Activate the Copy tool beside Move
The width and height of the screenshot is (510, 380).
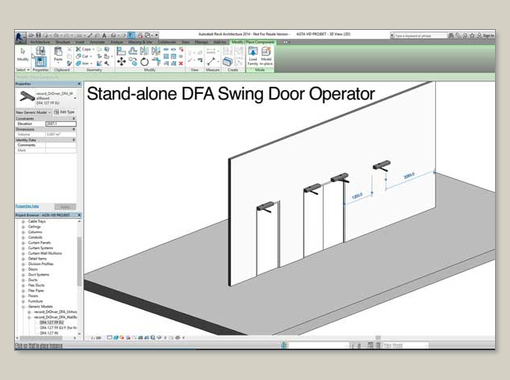(133, 62)
